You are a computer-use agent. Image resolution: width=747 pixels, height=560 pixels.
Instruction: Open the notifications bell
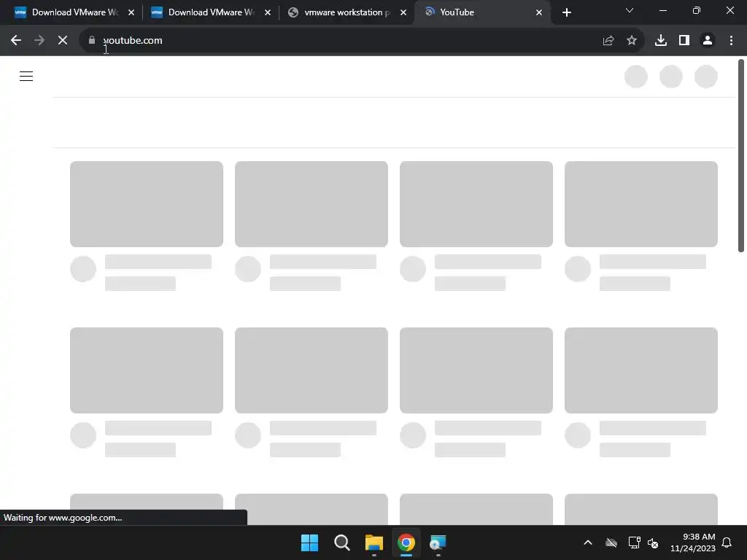(x=727, y=542)
